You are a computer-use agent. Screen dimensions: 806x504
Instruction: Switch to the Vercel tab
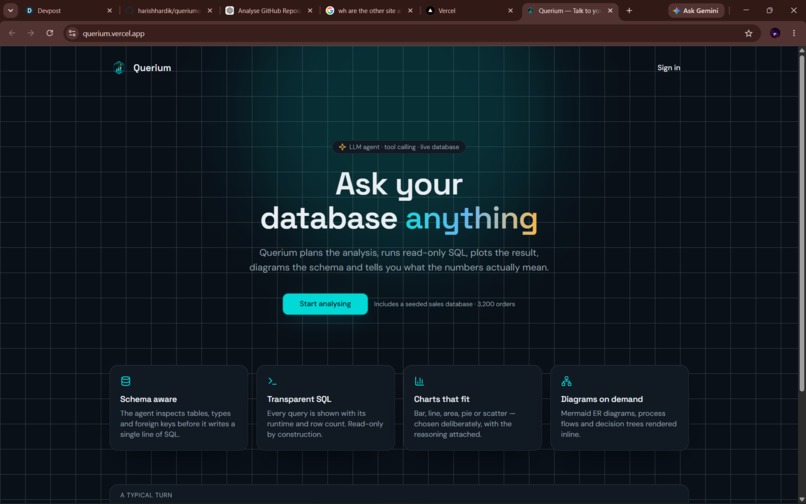pyautogui.click(x=469, y=10)
